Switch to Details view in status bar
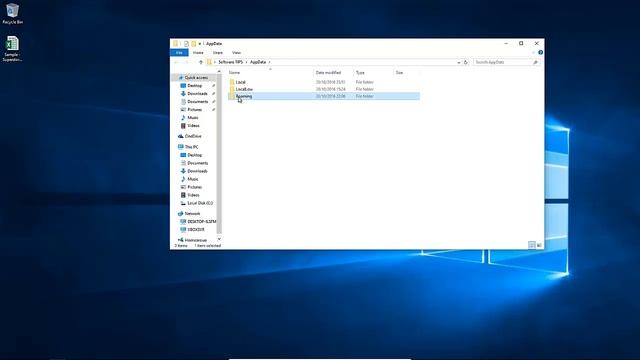The height and width of the screenshot is (360, 640). coord(531,245)
